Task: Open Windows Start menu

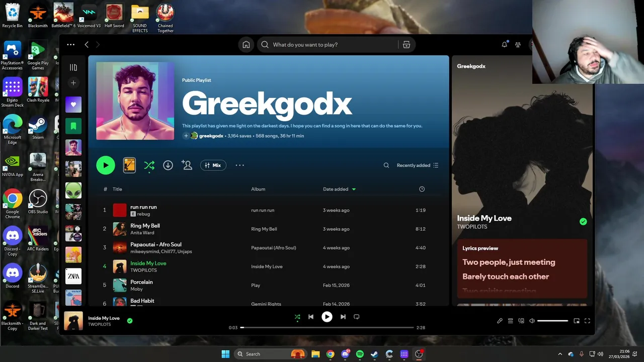Action: pyautogui.click(x=225, y=354)
